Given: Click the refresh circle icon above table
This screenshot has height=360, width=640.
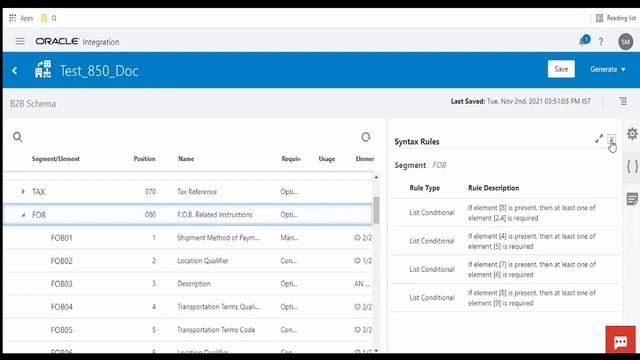Looking at the screenshot, I should click(x=366, y=137).
